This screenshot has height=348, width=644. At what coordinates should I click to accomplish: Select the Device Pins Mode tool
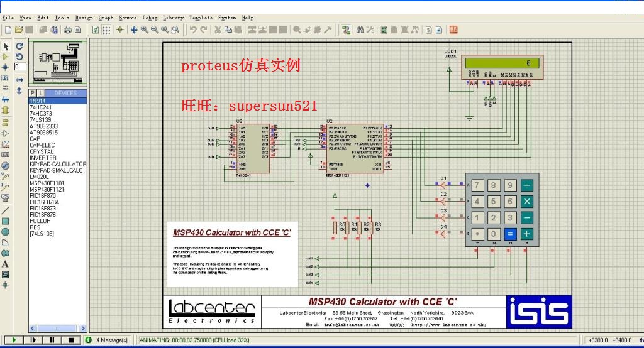click(5, 133)
